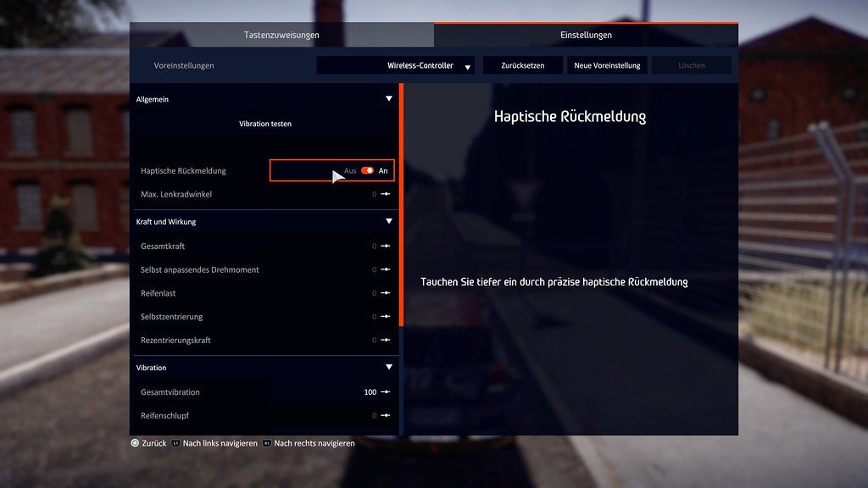This screenshot has height=488, width=868.
Task: Click slider icon beside Reifenlast
Action: tap(385, 293)
